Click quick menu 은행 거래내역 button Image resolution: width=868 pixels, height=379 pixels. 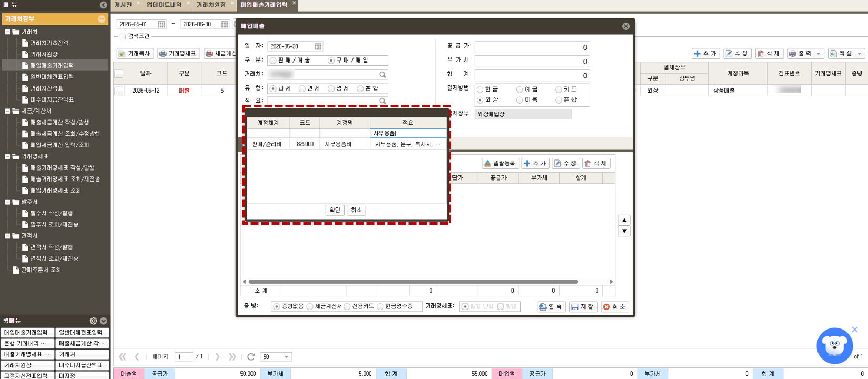click(x=27, y=343)
